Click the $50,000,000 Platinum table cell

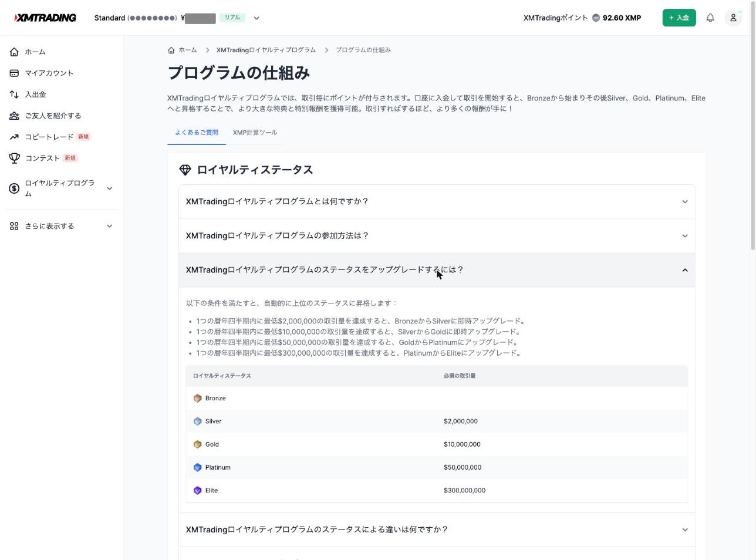(463, 467)
